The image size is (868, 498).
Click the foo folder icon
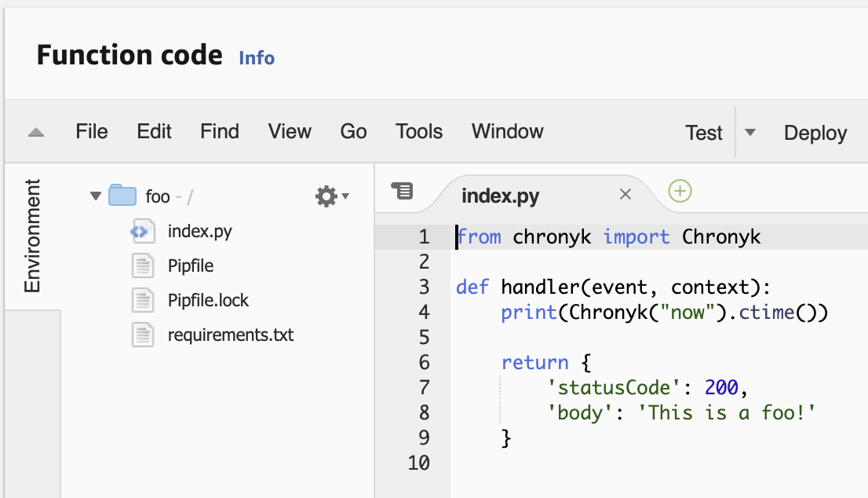coord(122,196)
